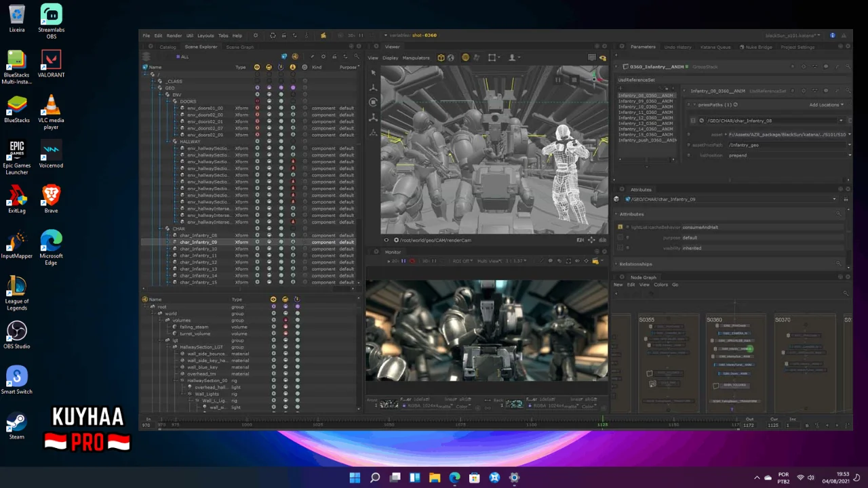868x488 pixels.
Task: Toggle visibility for falling_steam volume
Action: [x=273, y=327]
